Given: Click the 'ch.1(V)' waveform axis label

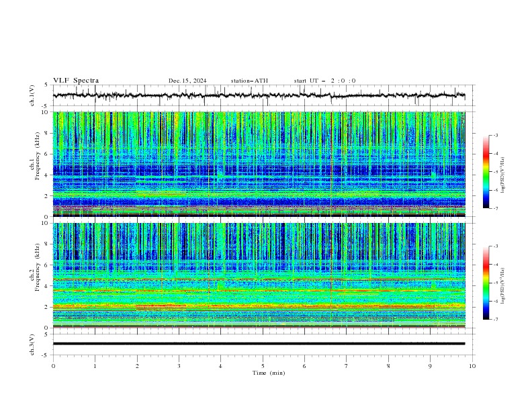Looking at the screenshot, I should pos(32,95).
